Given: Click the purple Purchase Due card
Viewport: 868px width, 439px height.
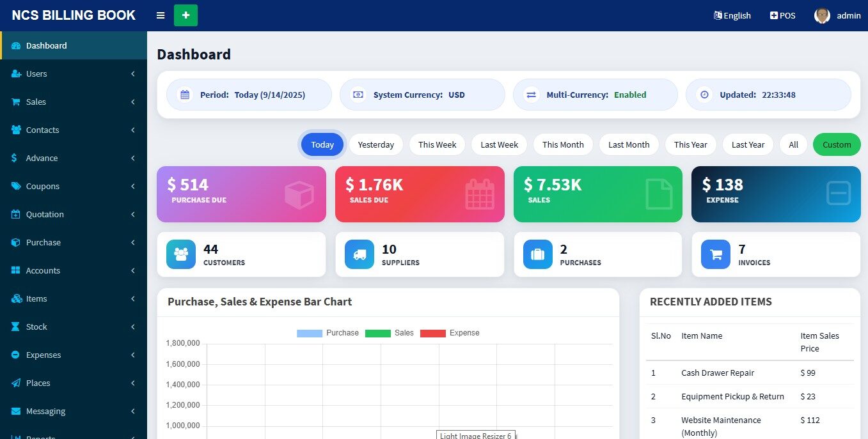Looking at the screenshot, I should tap(241, 194).
